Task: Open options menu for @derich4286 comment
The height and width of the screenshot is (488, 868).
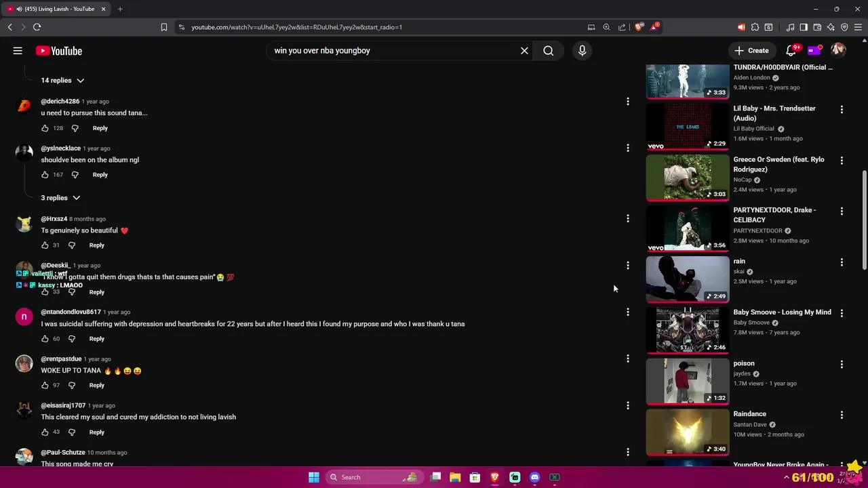Action: click(x=628, y=102)
